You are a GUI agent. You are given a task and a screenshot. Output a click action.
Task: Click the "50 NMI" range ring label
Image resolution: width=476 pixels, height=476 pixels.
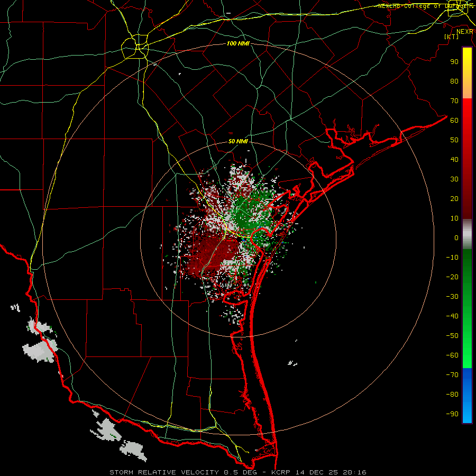click(238, 141)
